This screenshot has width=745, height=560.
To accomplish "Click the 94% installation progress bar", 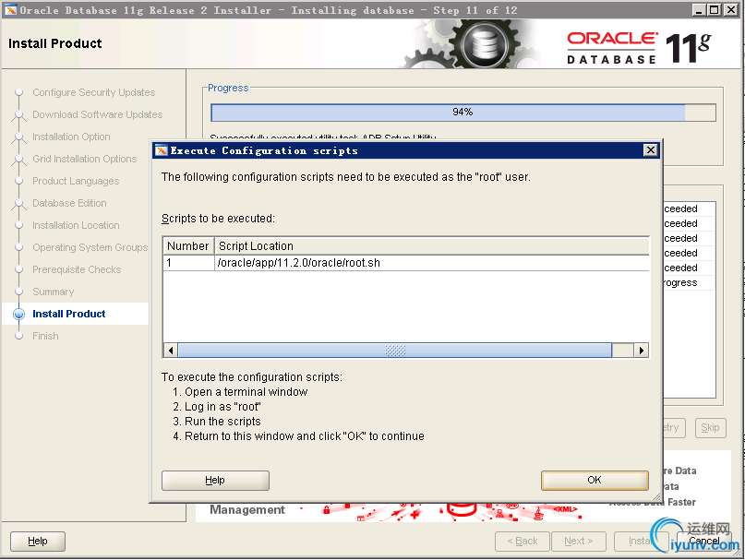I will [x=463, y=113].
